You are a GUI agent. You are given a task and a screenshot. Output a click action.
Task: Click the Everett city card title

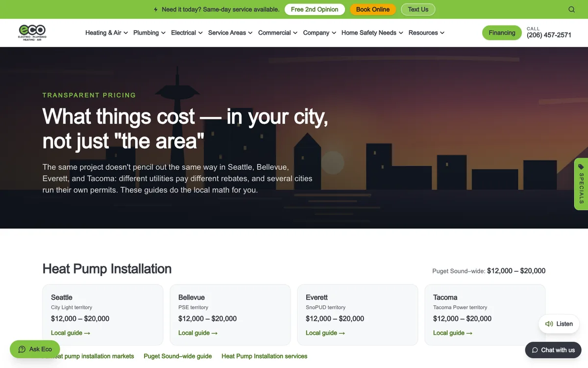[317, 297]
